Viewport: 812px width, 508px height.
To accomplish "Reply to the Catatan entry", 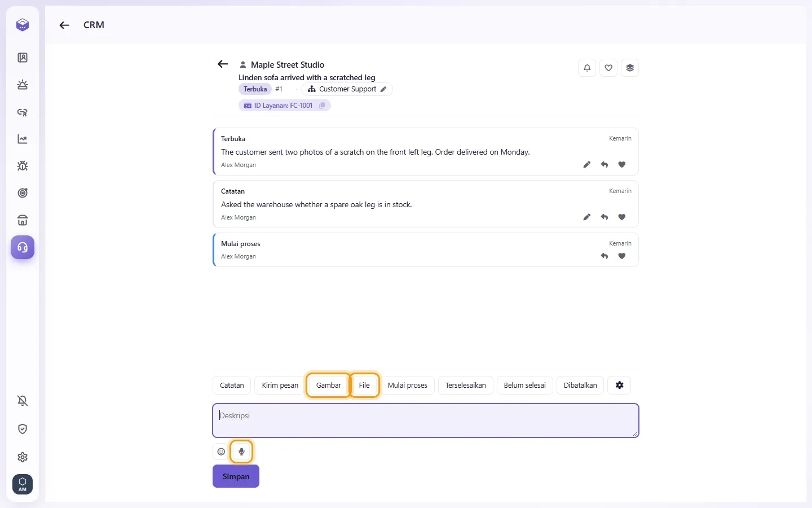I will coord(604,217).
